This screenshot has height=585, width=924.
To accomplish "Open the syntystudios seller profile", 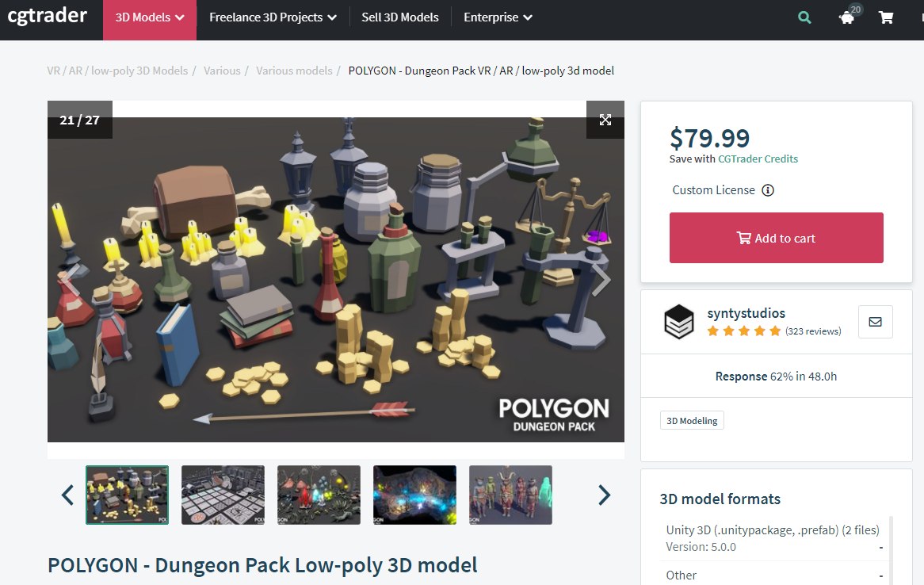I will [746, 313].
